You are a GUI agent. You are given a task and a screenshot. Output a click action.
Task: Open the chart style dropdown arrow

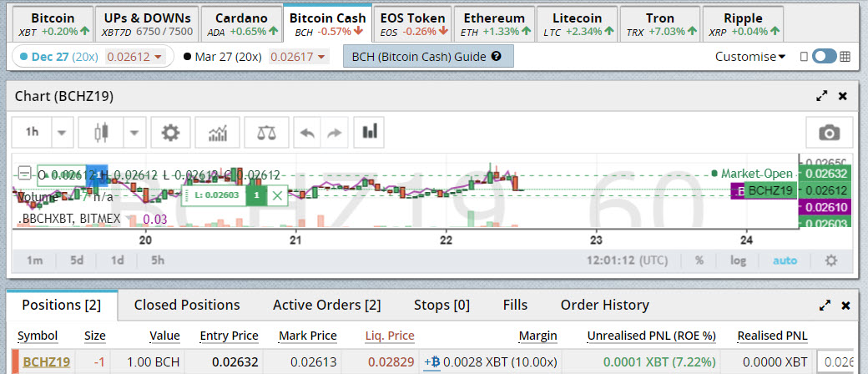(134, 133)
